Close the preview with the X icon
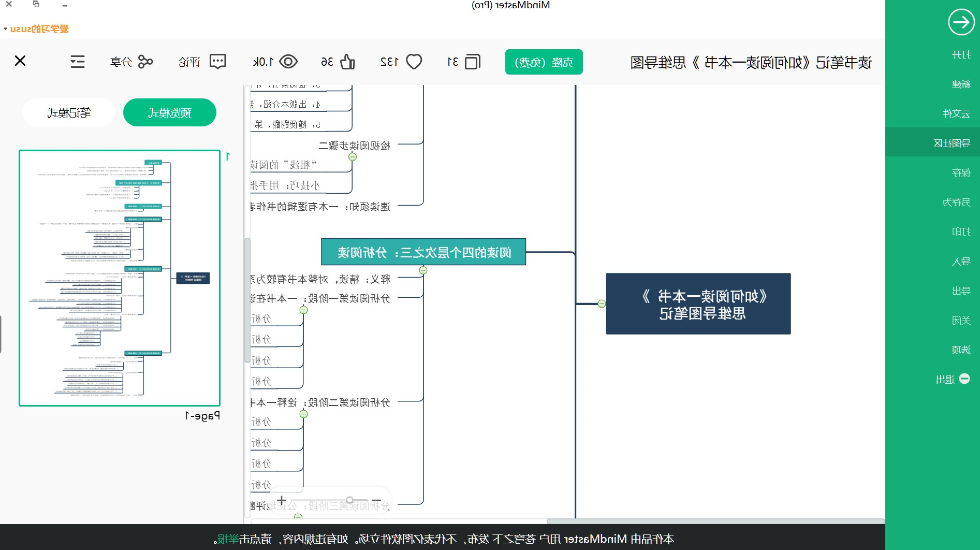 pos(20,61)
